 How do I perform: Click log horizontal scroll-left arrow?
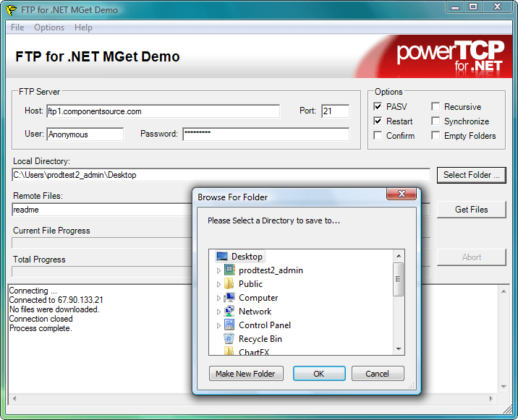[14, 398]
